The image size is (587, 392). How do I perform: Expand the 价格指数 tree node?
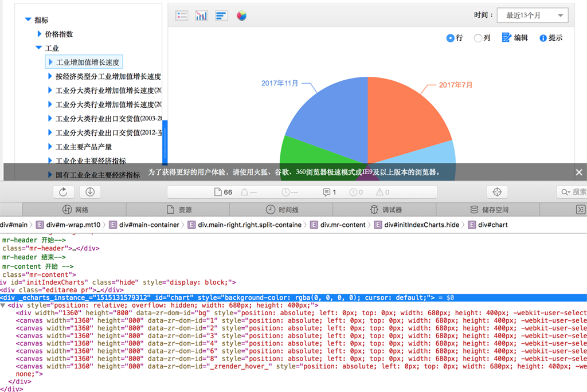39,34
